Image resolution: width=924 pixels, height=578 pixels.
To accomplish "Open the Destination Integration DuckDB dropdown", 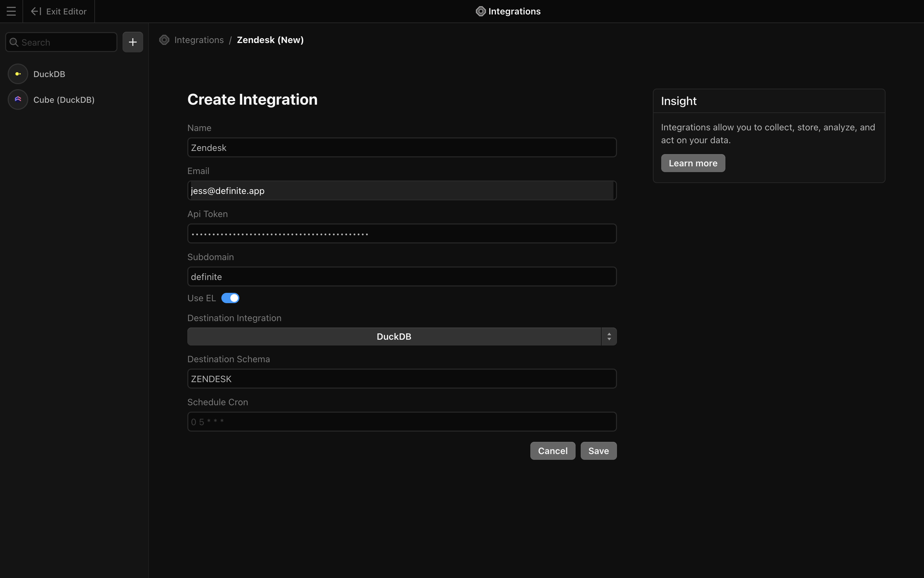I will coord(394,337).
